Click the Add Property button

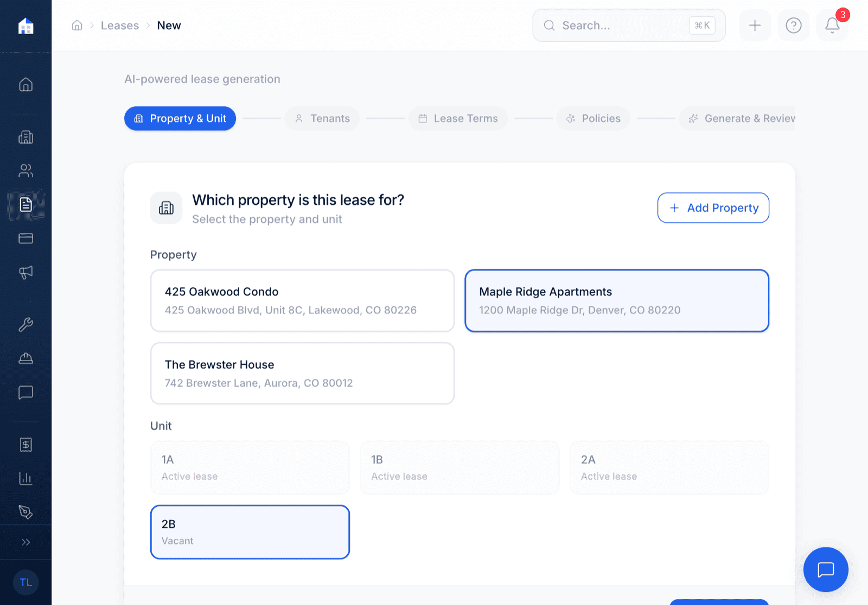(x=713, y=208)
